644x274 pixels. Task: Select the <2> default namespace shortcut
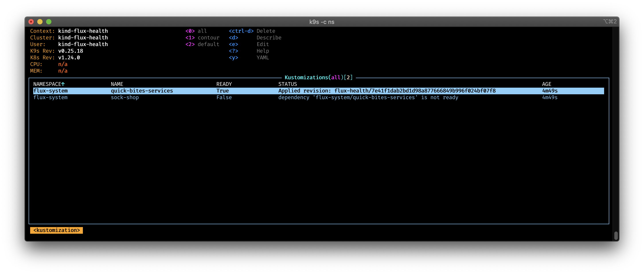click(202, 44)
